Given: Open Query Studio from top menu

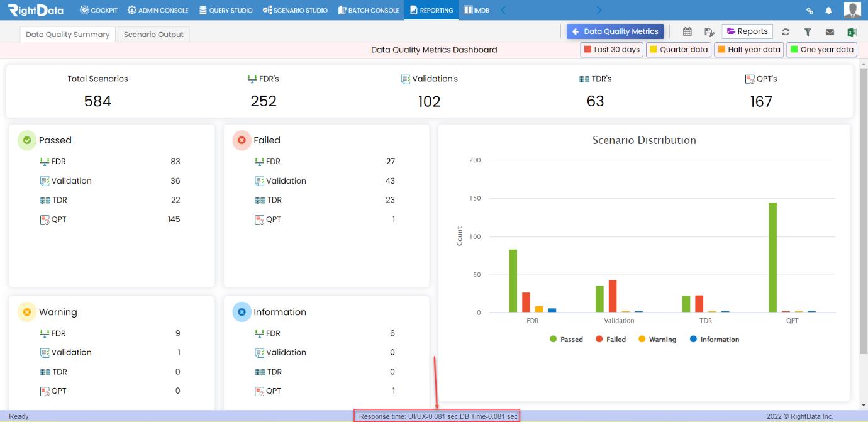Looking at the screenshot, I should tap(226, 10).
